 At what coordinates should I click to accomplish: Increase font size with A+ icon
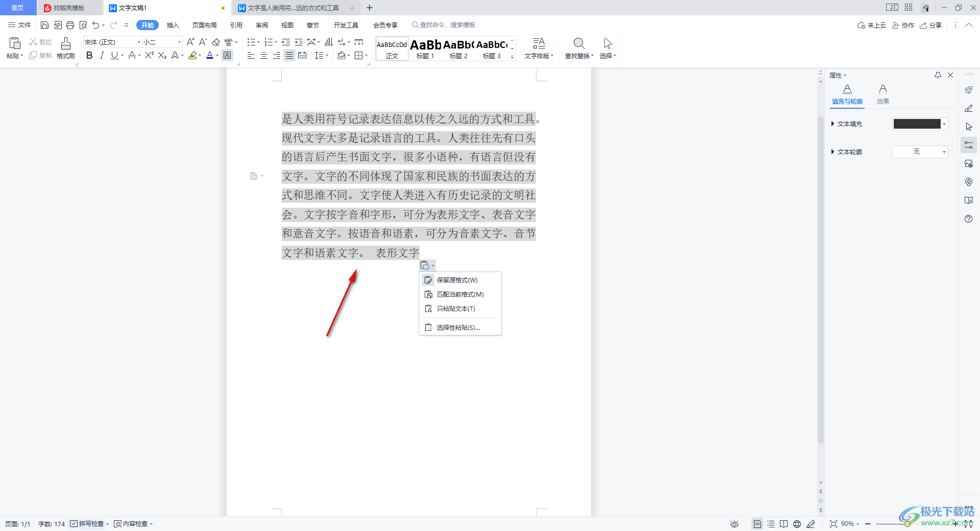coord(190,42)
